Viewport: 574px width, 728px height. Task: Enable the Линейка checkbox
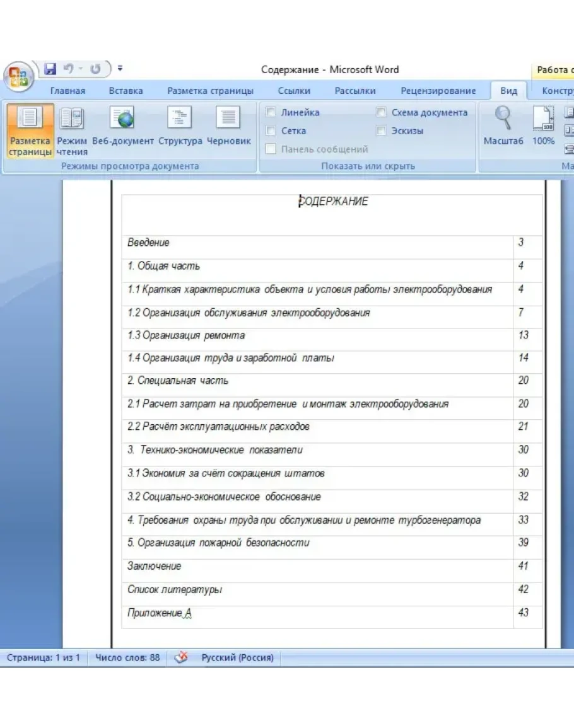(x=271, y=112)
